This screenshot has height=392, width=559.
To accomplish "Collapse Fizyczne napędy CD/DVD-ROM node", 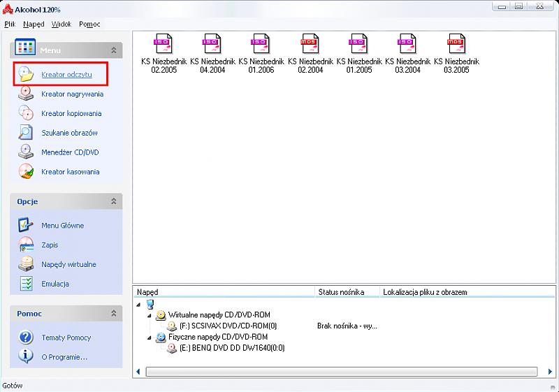I will pyautogui.click(x=150, y=337).
